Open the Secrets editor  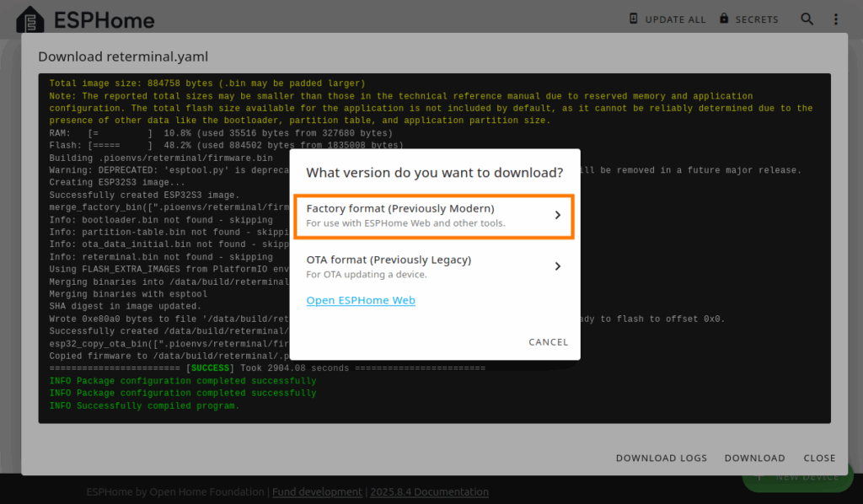point(749,19)
